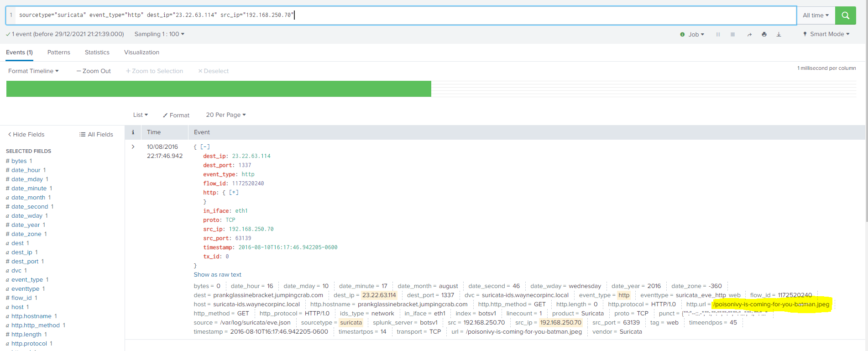Open the Smart Mode dropdown

[x=826, y=34]
